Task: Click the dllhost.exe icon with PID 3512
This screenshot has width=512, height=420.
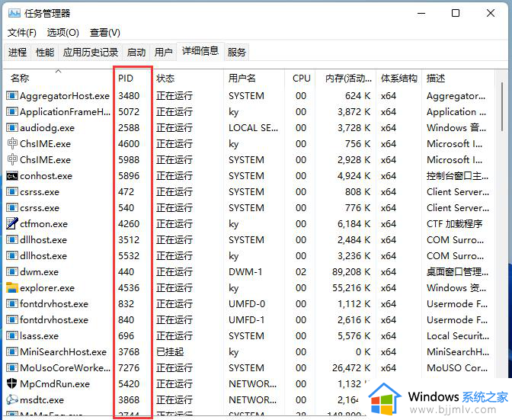Action: click(x=12, y=239)
